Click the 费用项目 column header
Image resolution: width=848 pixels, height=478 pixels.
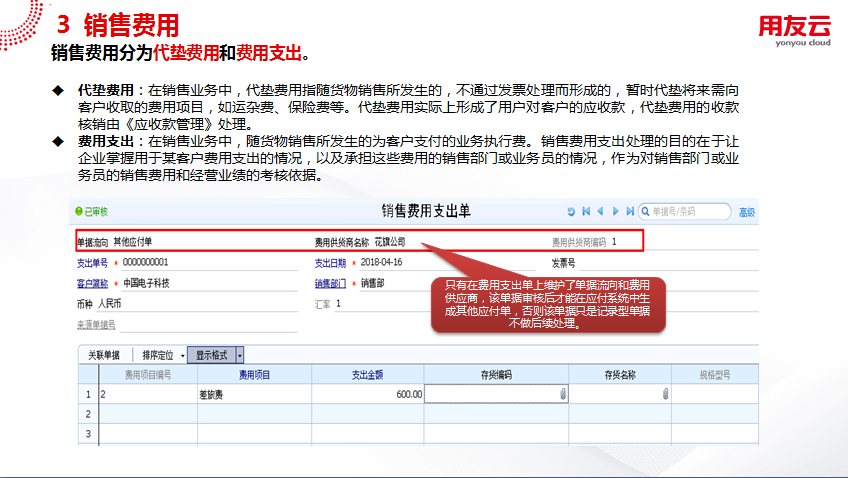[254, 375]
